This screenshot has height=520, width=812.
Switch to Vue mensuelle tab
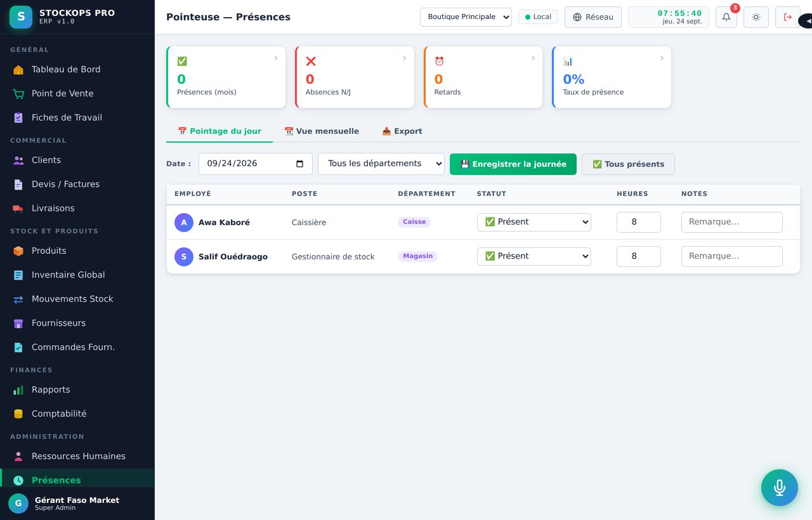[x=322, y=131]
